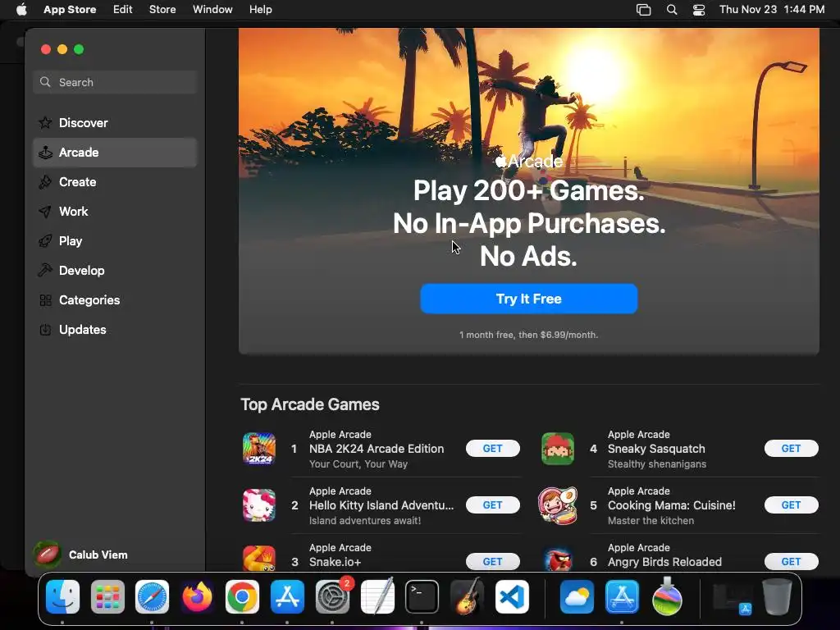Image resolution: width=840 pixels, height=630 pixels.
Task: Open the Trash in the Dock
Action: tap(778, 596)
